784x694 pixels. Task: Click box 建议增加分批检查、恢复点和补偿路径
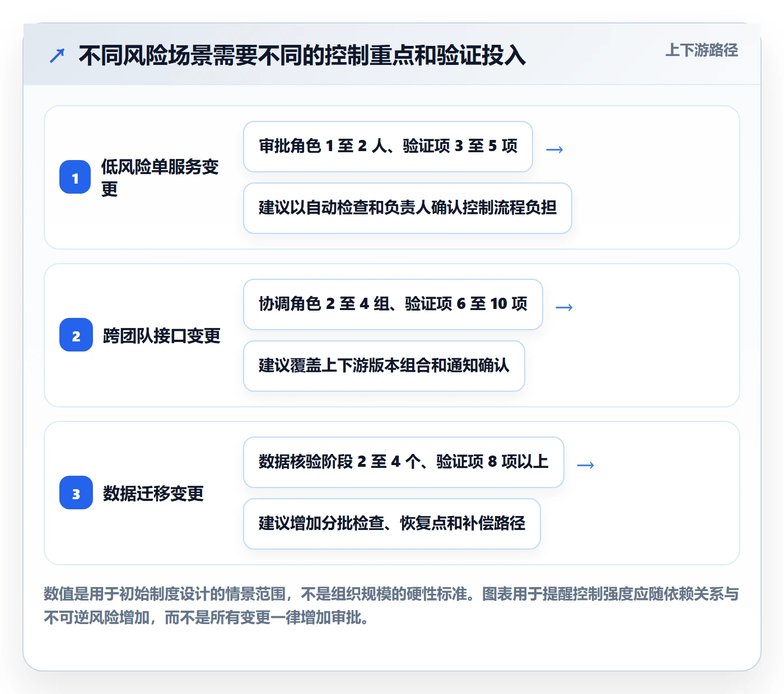pos(392,524)
